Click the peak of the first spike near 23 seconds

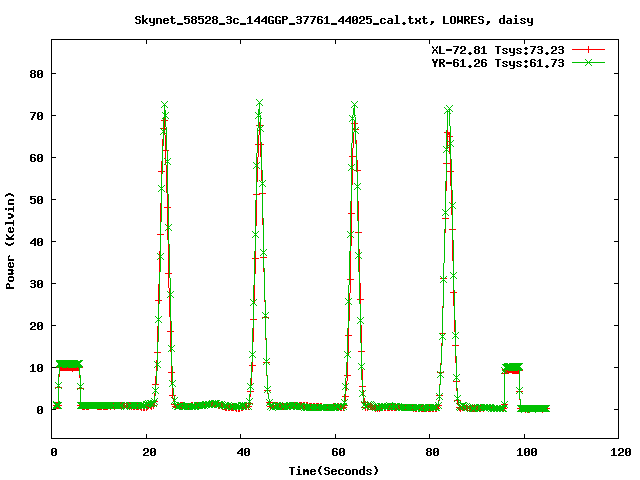pyautogui.click(x=164, y=105)
